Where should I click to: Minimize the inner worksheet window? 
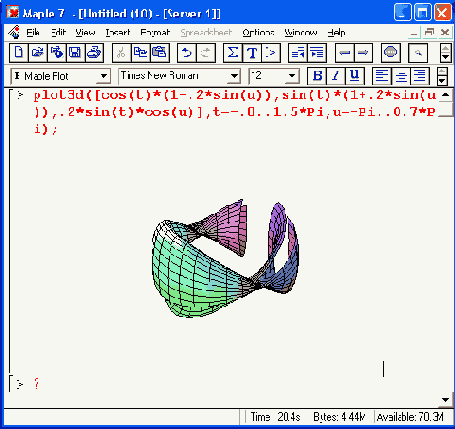[414, 32]
